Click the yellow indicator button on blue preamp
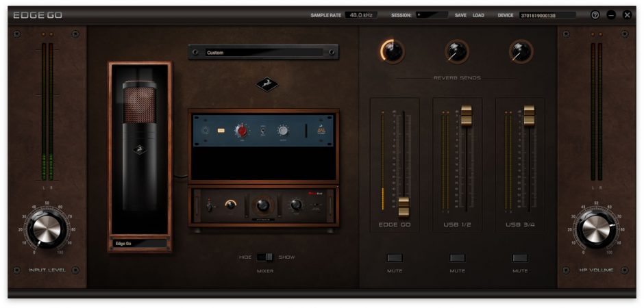Screen dimensions: 644x308 pos(221,131)
